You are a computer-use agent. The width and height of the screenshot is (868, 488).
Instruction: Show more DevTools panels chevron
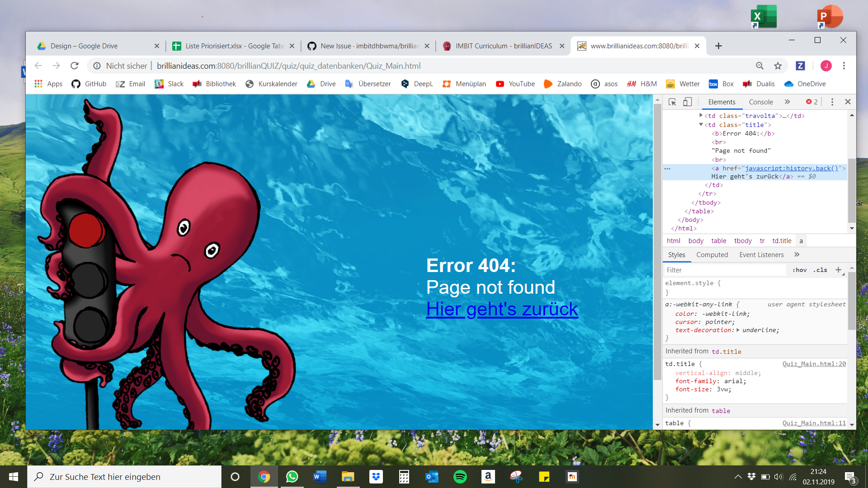pyautogui.click(x=787, y=102)
